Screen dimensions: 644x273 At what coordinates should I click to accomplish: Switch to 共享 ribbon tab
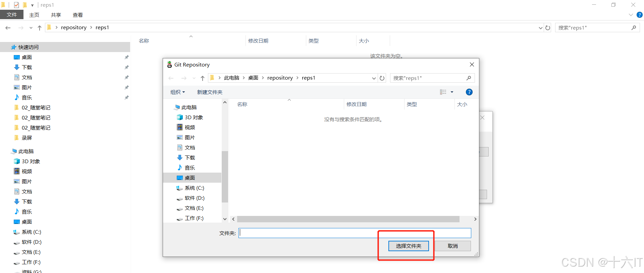56,15
